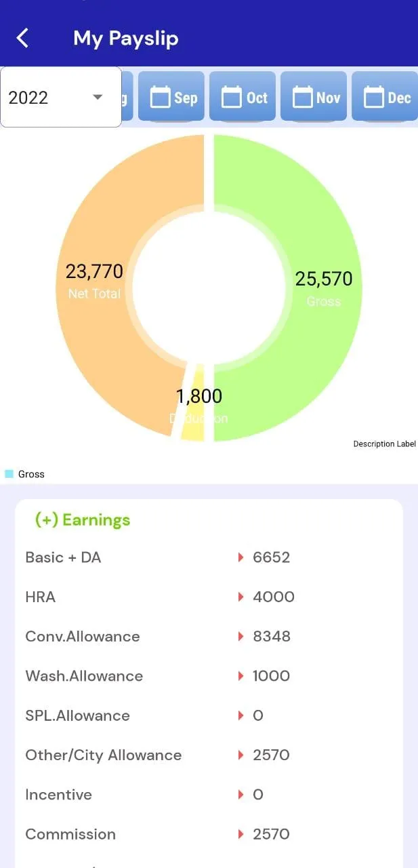Select the Commission earnings row
Viewport: 418px width, 868px height.
(209, 834)
